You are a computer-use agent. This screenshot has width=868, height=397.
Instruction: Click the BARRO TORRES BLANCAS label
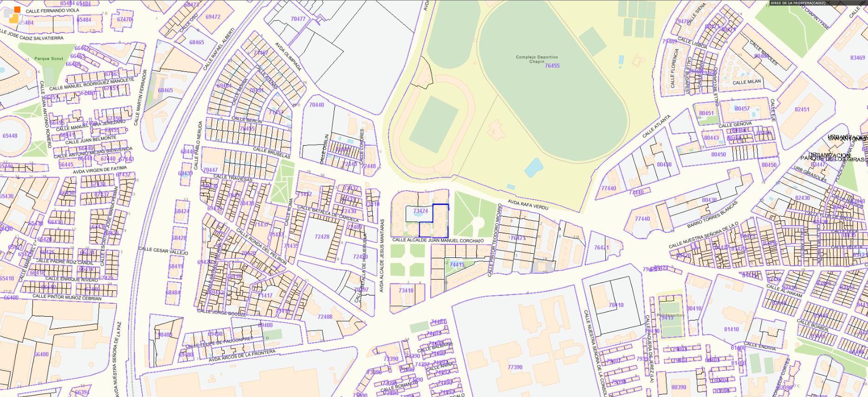(712, 215)
